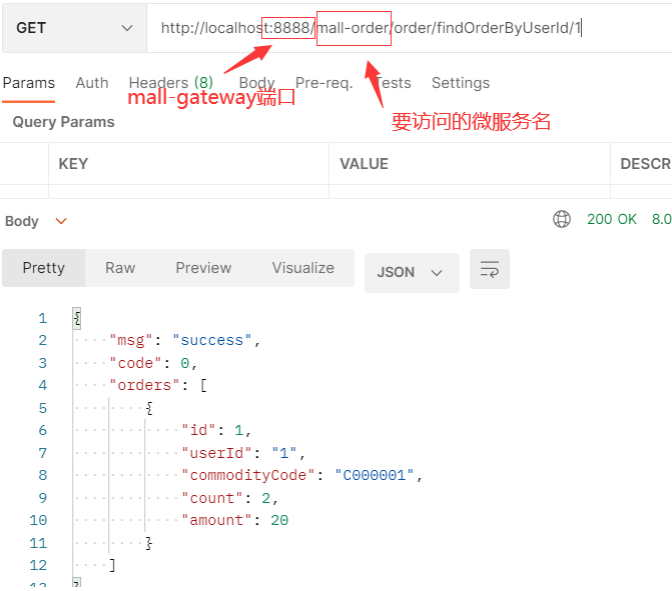Click line number 4 in response gutter
Image resolution: width=672 pixels, height=591 pixels.
[x=42, y=385]
